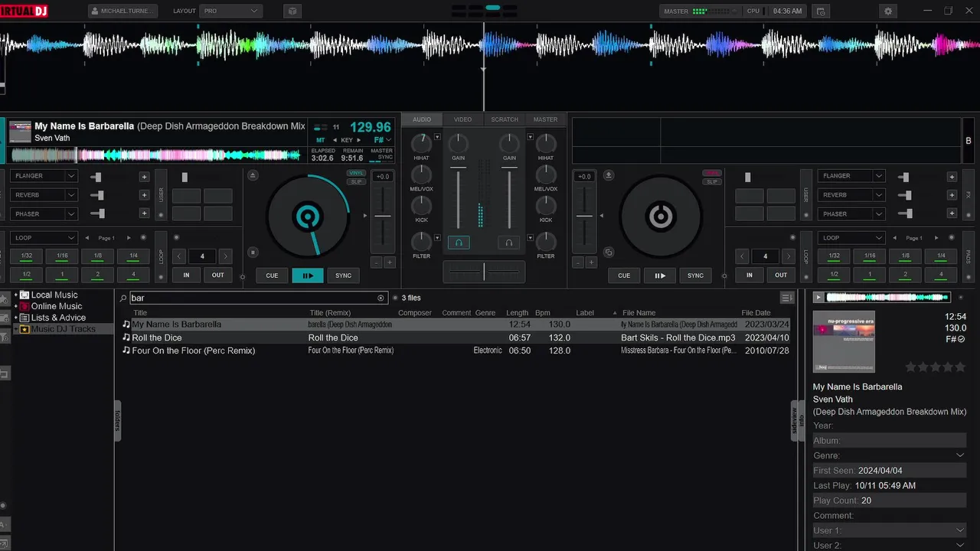The width and height of the screenshot is (980, 551).
Task: Halve the left deck loop length
Action: pos(179,256)
